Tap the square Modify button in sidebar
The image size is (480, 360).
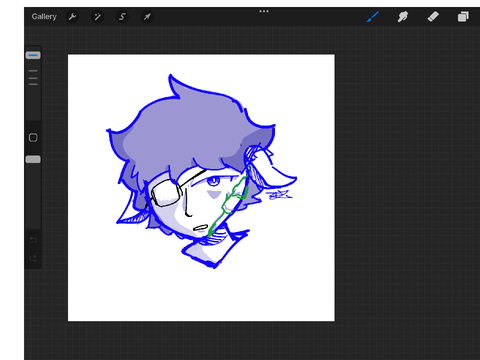[33, 137]
